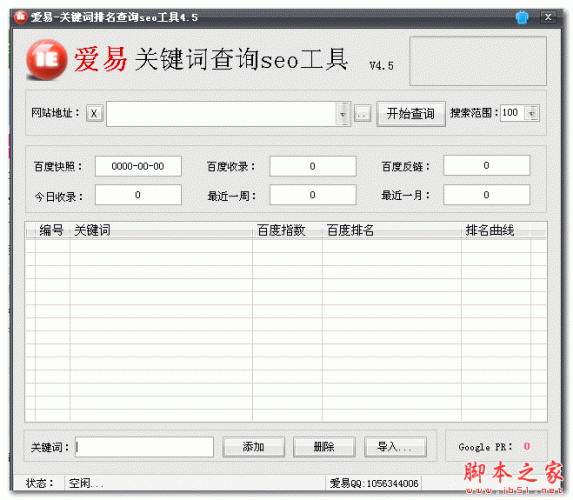The height and width of the screenshot is (500, 573).
Task: Click the 最近一月 value field
Action: click(x=486, y=195)
